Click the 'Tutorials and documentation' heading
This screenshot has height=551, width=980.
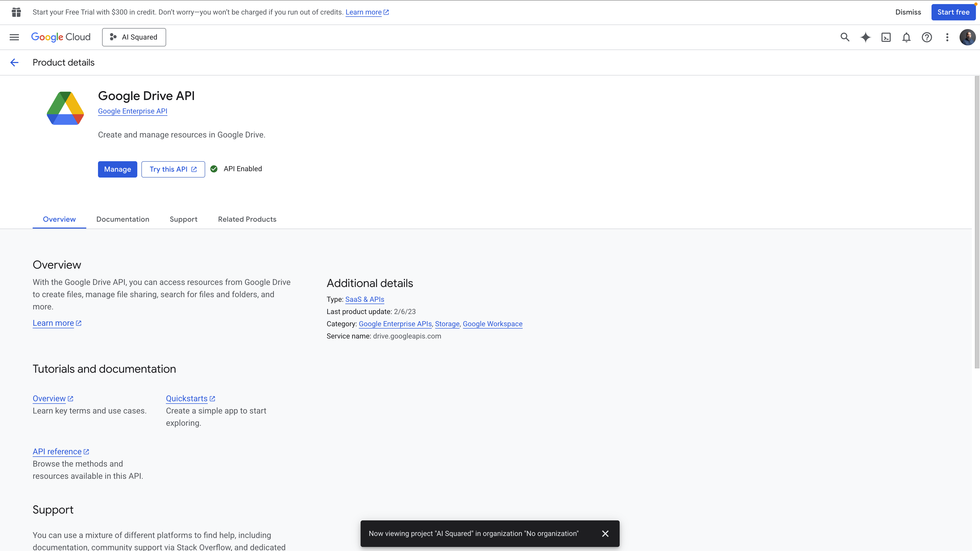click(x=104, y=369)
